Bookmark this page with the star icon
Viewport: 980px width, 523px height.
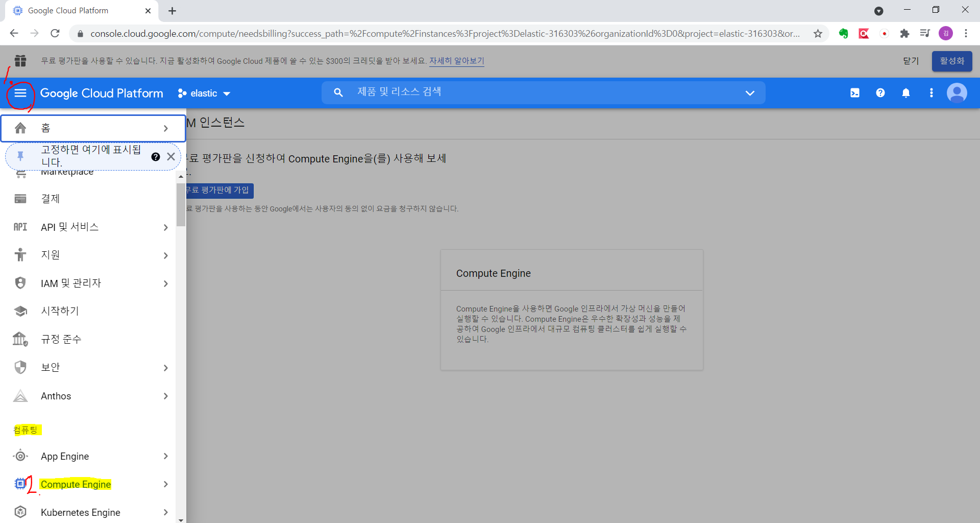click(x=818, y=34)
